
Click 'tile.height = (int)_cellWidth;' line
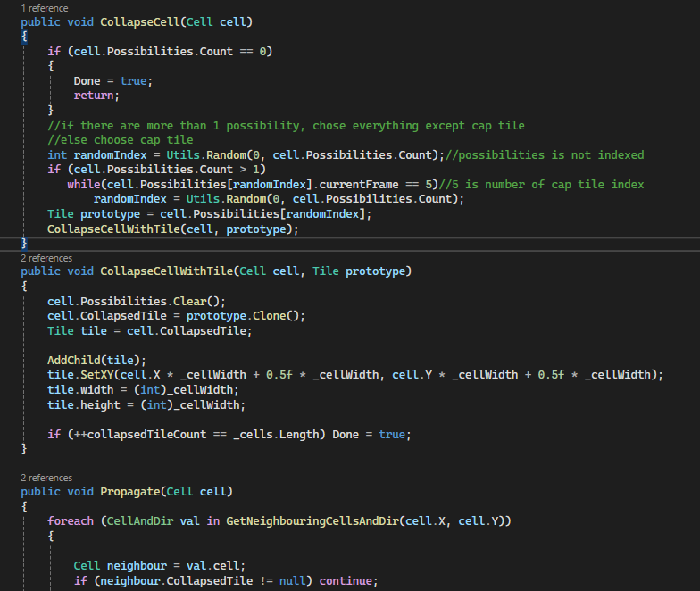146,405
